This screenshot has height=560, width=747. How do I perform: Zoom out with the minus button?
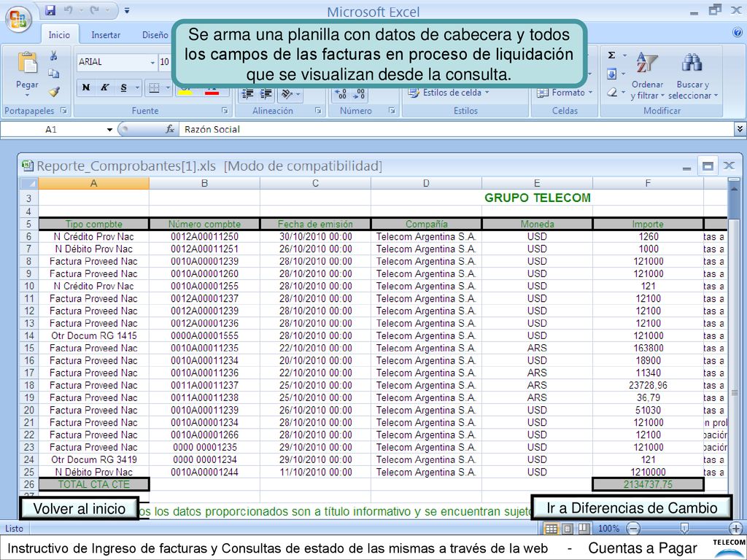click(633, 529)
